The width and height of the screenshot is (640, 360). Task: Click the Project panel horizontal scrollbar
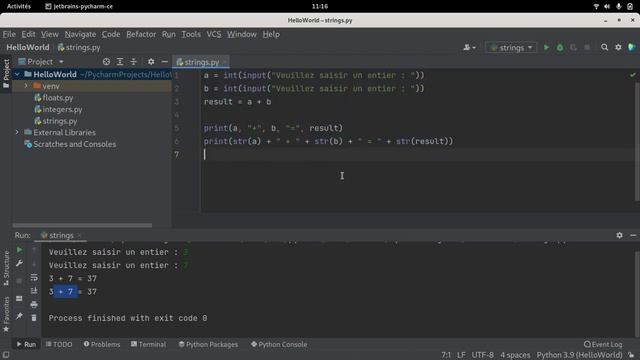tap(82, 225)
